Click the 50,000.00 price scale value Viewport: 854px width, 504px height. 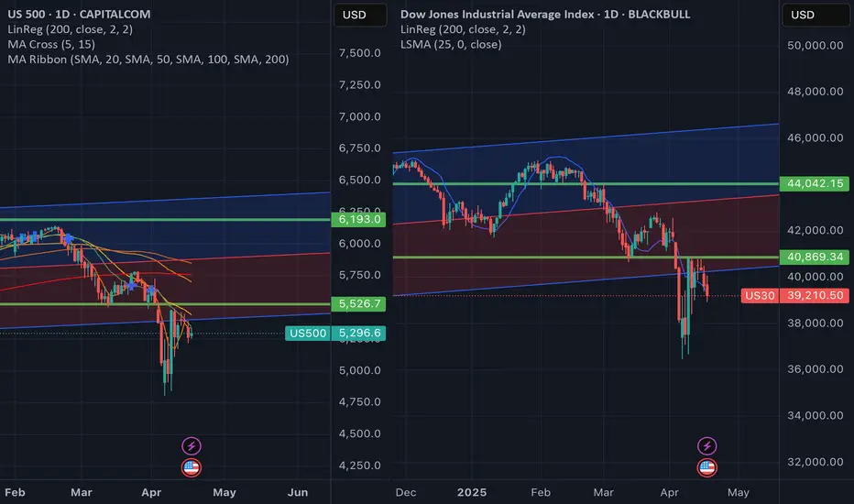click(x=816, y=46)
